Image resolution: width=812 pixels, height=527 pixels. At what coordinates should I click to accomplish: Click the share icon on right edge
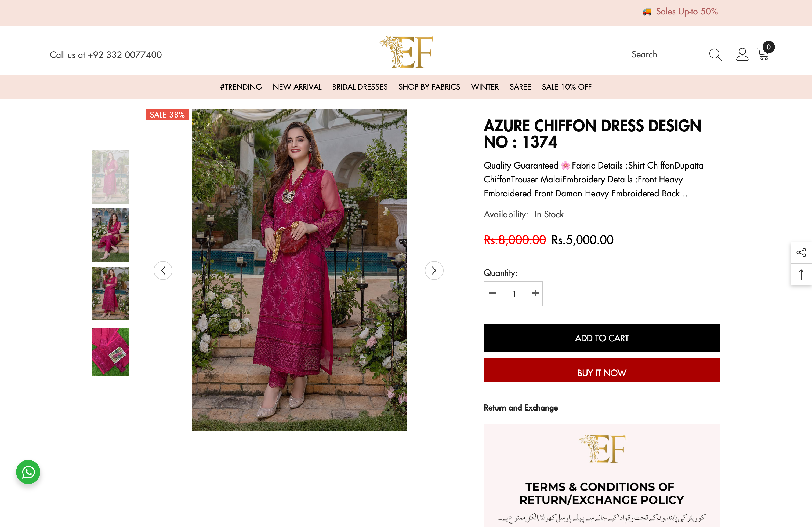coord(802,252)
